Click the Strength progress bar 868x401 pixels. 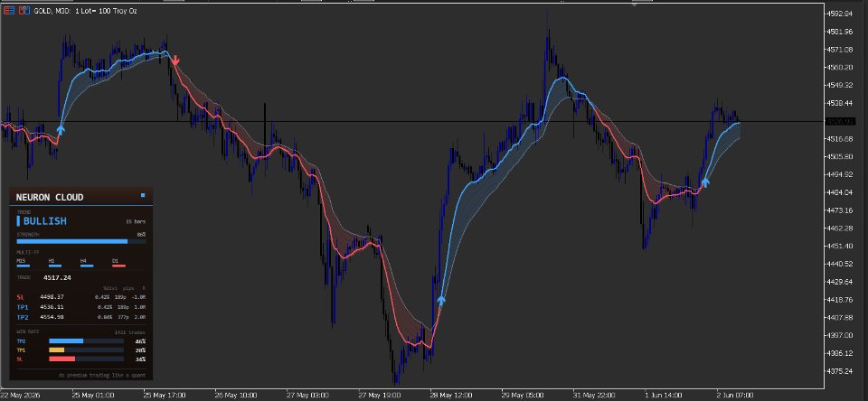[81, 241]
